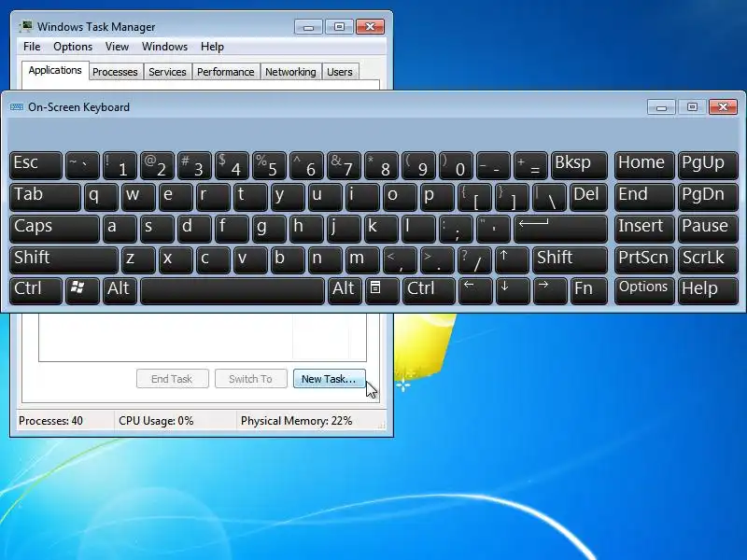
Task: Click Physical Memory: 22% status text
Action: click(x=296, y=421)
